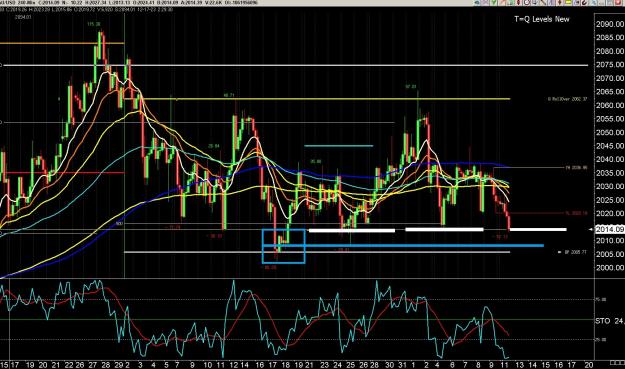Click the 2060.00 price axis label
This screenshot has width=625, height=369.
(610, 105)
